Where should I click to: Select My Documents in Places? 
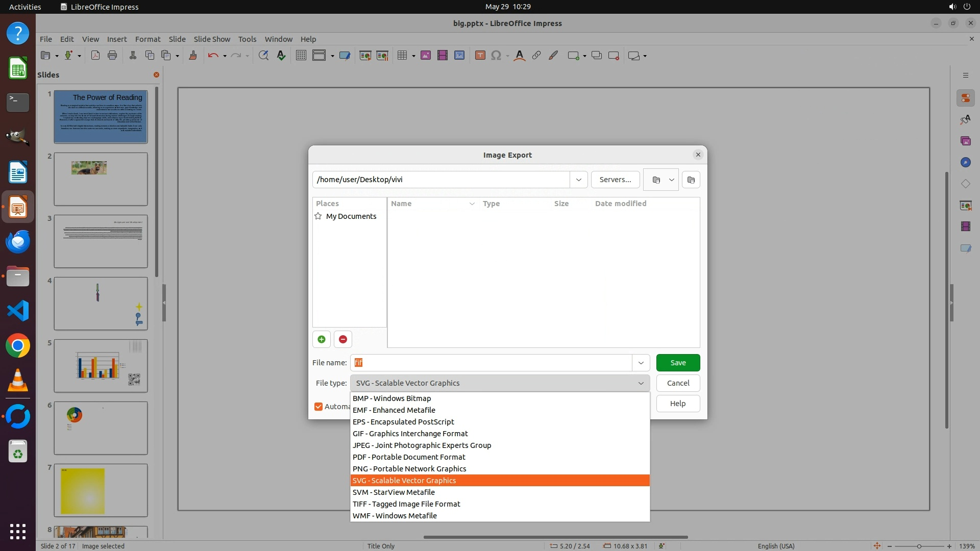click(351, 216)
